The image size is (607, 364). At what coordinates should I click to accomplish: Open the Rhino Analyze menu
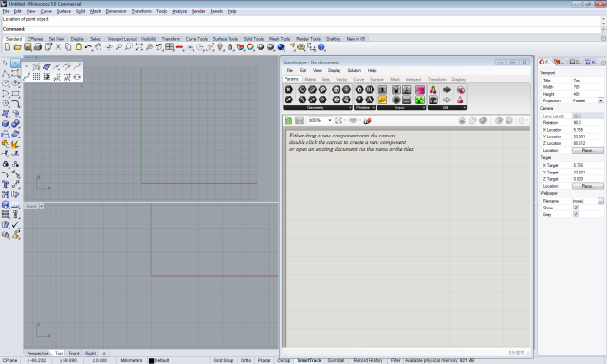coord(179,11)
